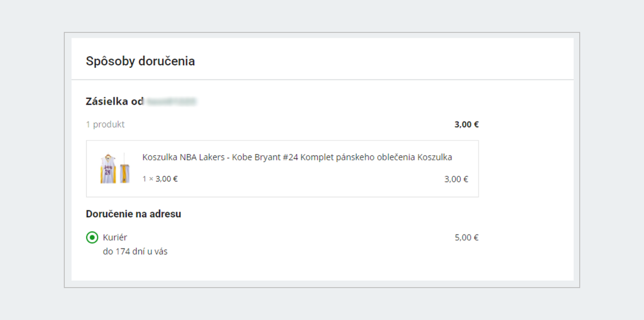Click the green dot inside Kuriér radio

(92, 237)
